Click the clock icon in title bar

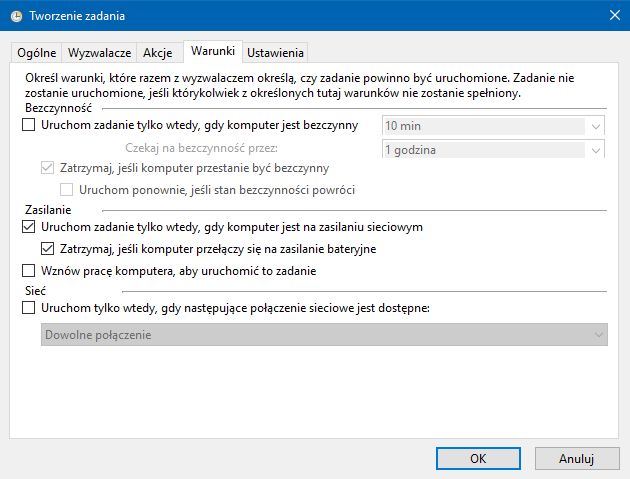pyautogui.click(x=16, y=16)
